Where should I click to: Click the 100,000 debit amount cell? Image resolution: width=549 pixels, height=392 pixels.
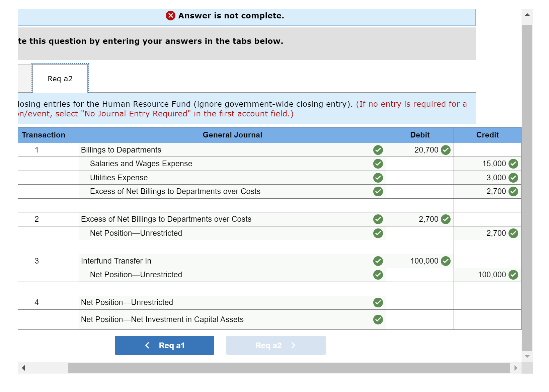(420, 261)
